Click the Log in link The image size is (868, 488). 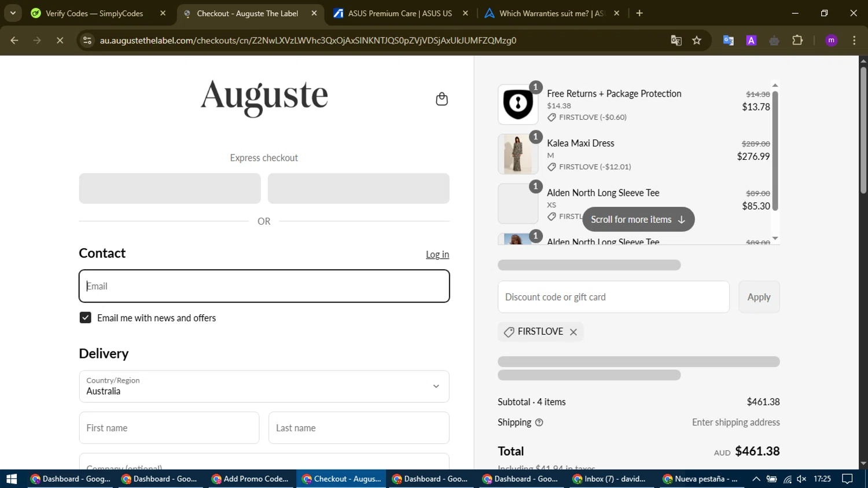[x=437, y=255]
